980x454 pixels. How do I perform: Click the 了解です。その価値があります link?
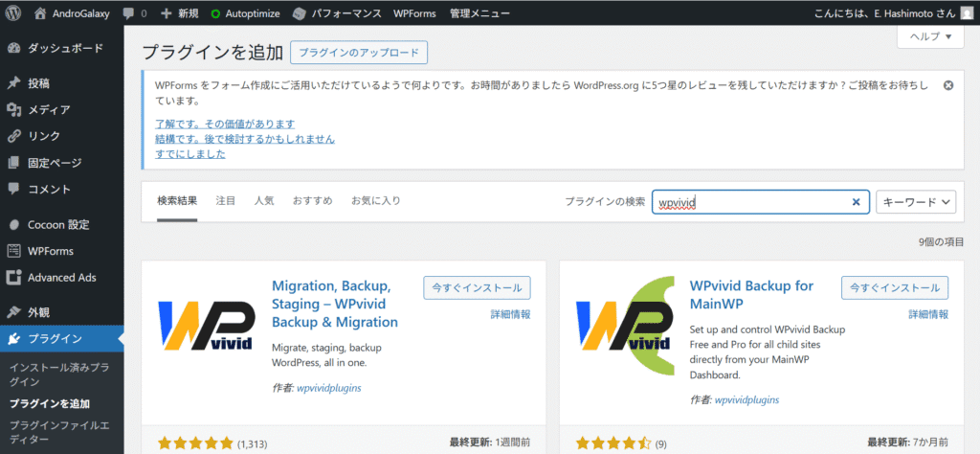click(225, 124)
